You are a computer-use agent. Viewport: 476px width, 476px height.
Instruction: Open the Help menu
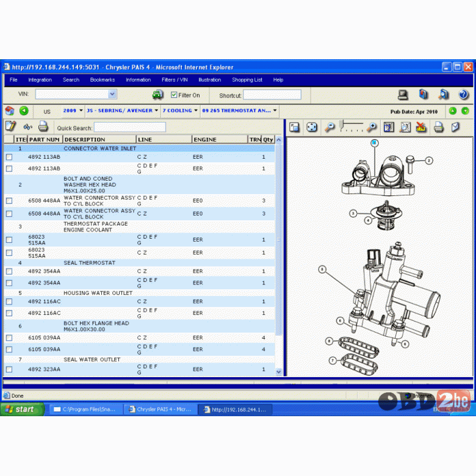(278, 80)
